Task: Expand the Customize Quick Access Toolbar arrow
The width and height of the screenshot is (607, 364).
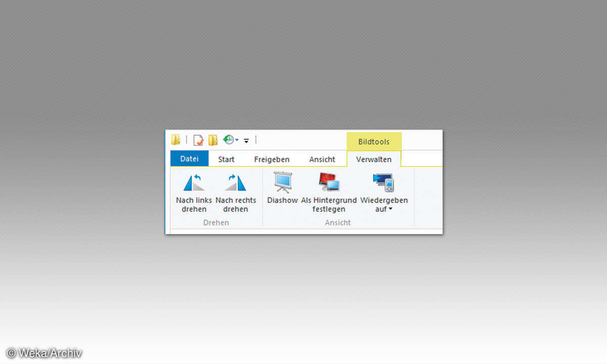Action: pyautogui.click(x=246, y=141)
